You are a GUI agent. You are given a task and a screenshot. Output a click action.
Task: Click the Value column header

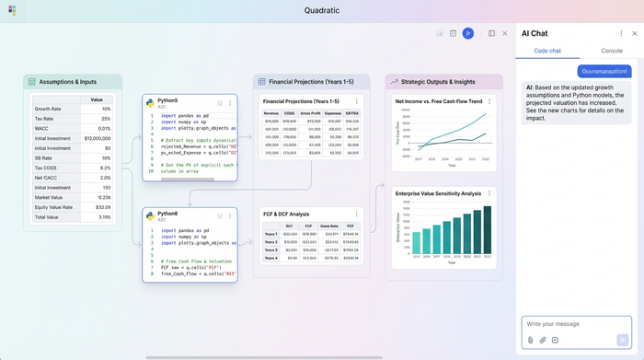[x=97, y=99]
